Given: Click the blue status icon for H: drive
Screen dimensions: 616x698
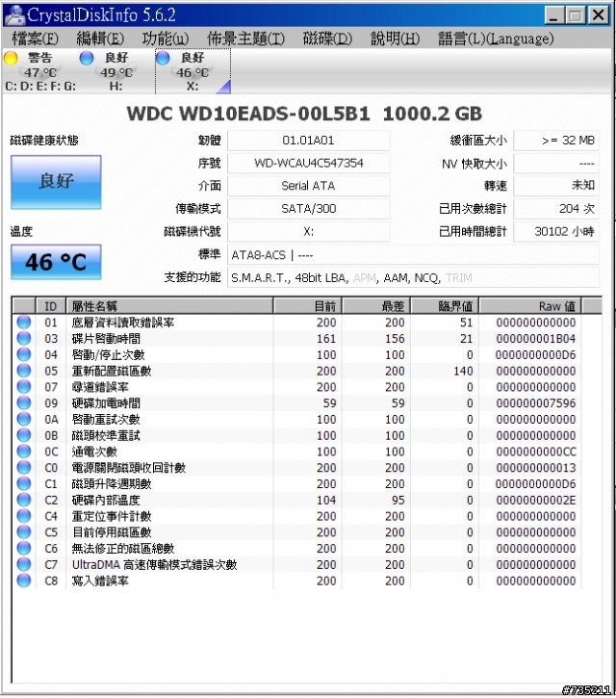Looking at the screenshot, I should (87, 58).
